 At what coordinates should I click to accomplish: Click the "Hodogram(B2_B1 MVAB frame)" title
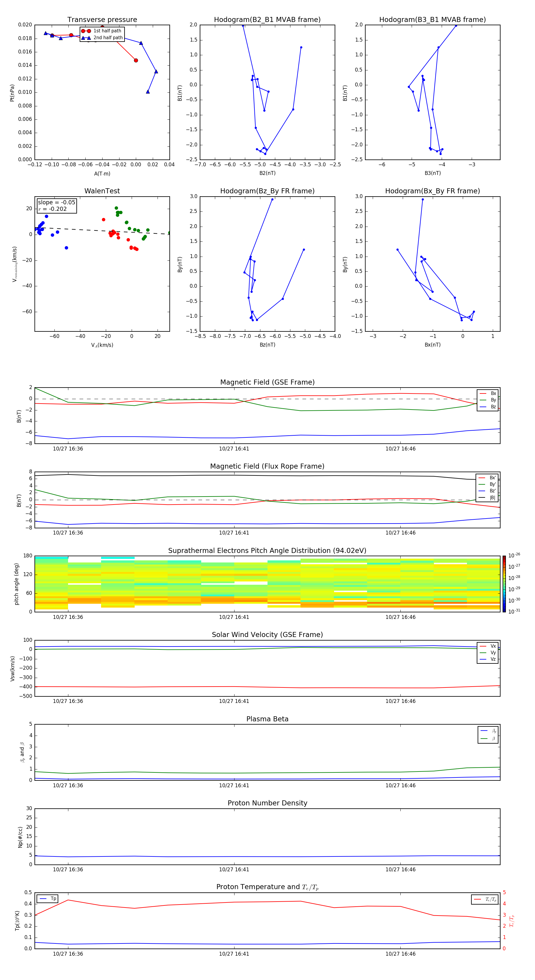[x=267, y=20]
